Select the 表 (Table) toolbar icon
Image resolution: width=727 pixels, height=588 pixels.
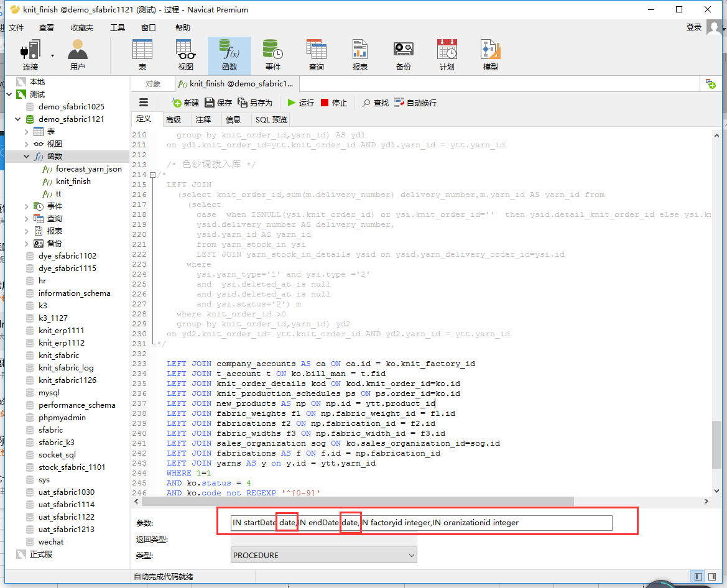142,54
